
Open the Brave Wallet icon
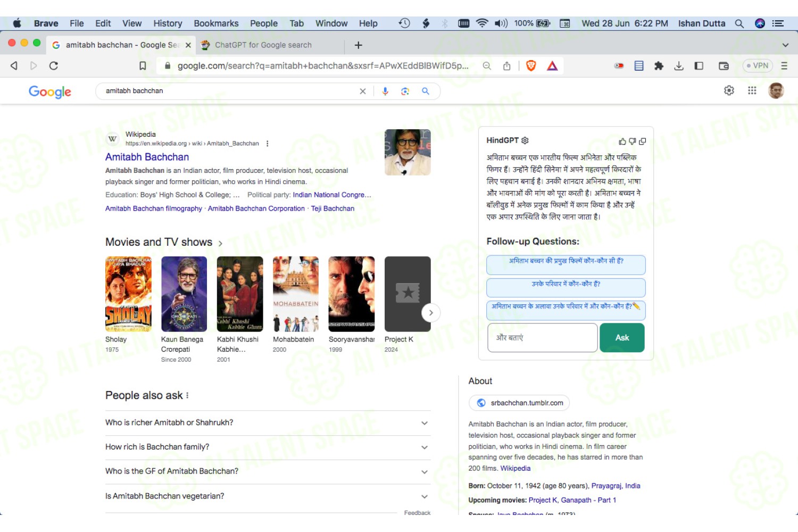pyautogui.click(x=724, y=66)
